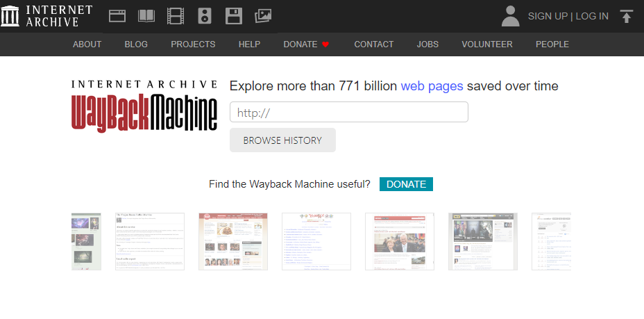Open the partially visible purple gallery thumbnail

86,241
